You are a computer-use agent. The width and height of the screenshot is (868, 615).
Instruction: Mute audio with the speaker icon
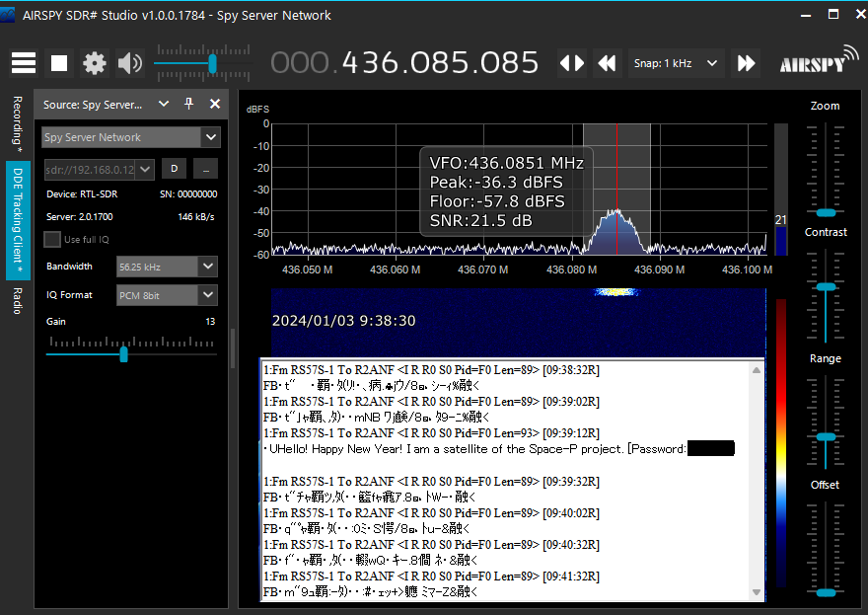point(130,63)
